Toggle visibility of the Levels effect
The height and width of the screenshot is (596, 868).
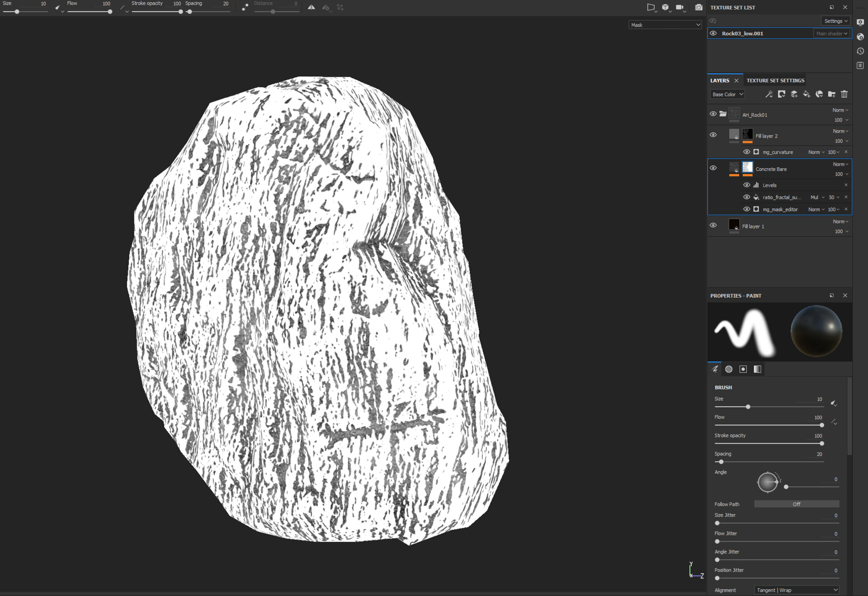click(746, 185)
